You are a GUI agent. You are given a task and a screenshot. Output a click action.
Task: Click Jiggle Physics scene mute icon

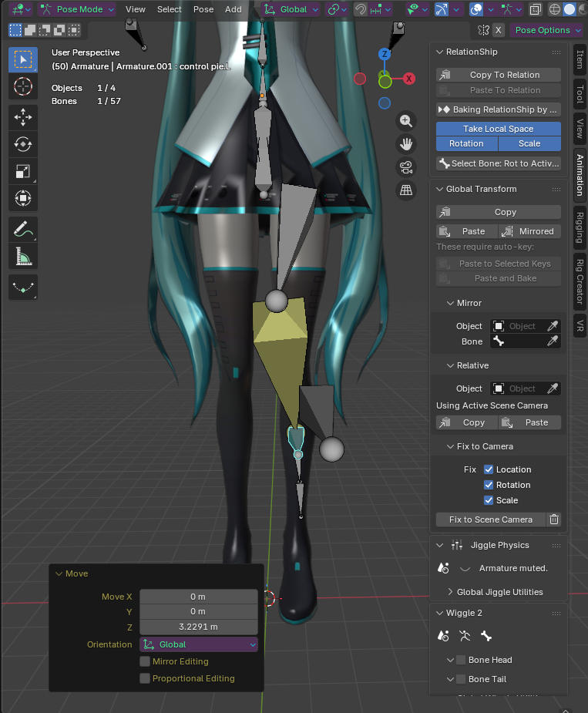coord(443,568)
